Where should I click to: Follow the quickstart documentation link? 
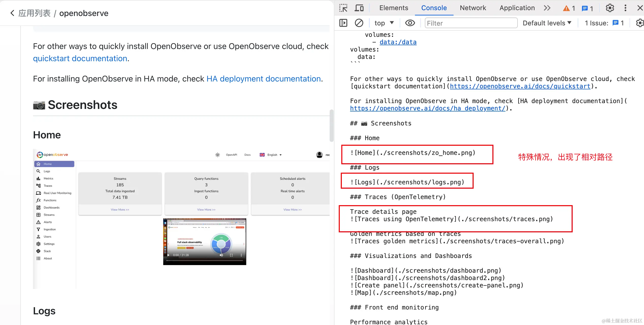[x=80, y=58]
